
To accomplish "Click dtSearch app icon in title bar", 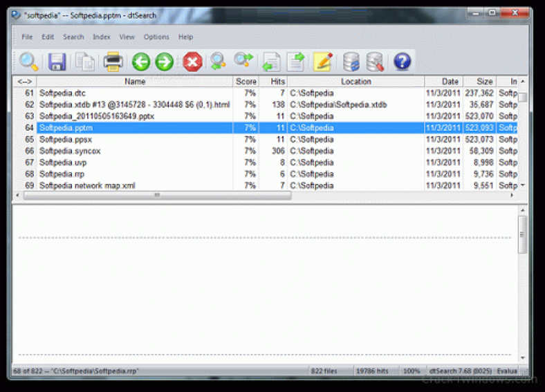I will tap(16, 15).
